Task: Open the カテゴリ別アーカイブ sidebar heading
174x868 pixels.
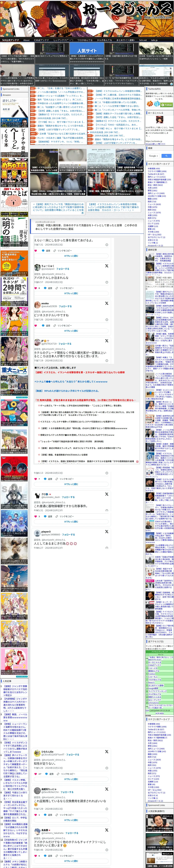Action: [x=159, y=164]
